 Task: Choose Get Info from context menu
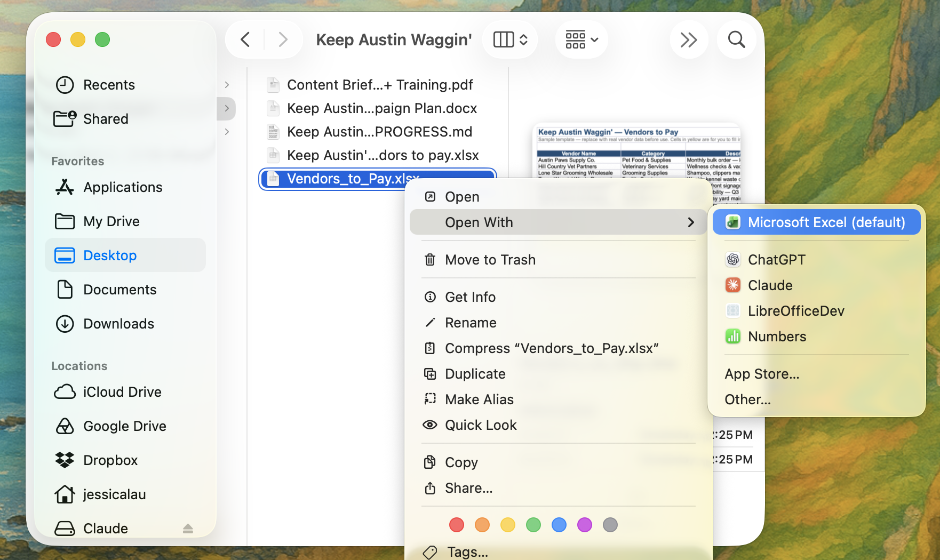click(558, 297)
